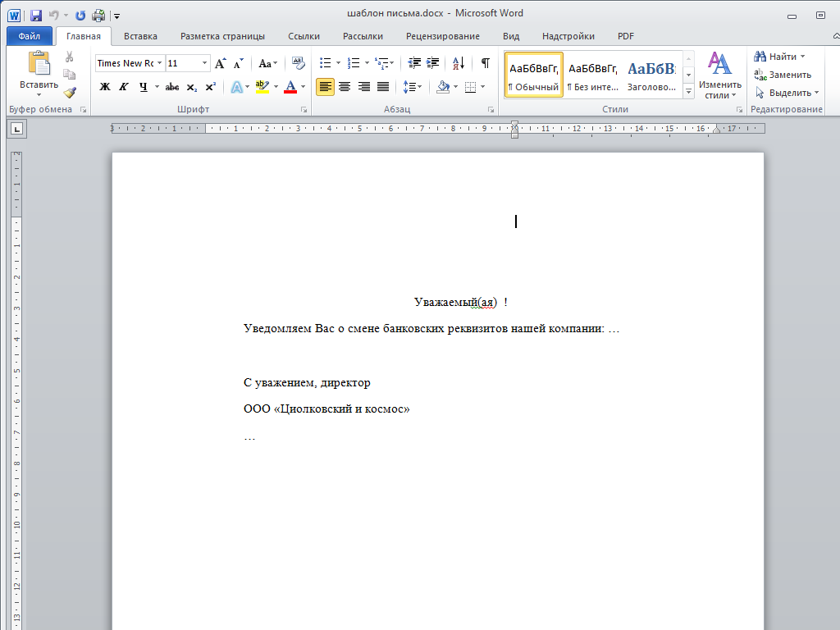
Task: Open the font name dropdown
Action: [159, 63]
